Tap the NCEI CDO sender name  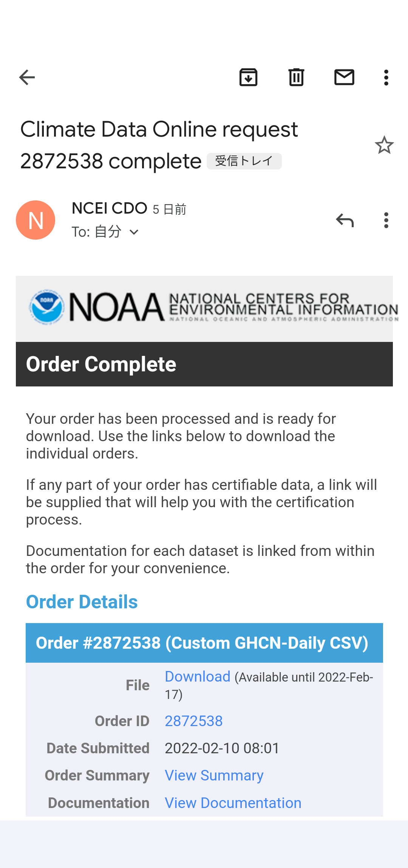110,208
